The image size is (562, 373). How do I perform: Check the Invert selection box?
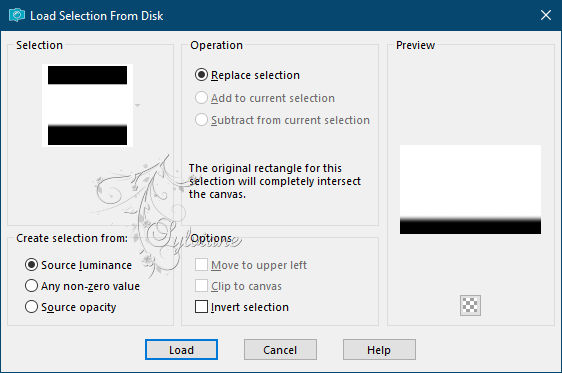(x=201, y=307)
